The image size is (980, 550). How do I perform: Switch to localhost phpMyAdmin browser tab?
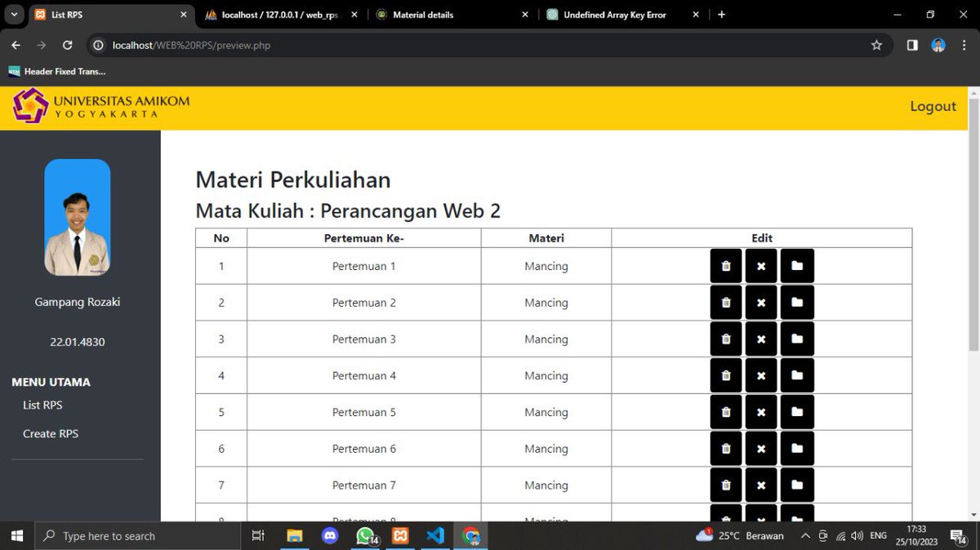[x=279, y=15]
